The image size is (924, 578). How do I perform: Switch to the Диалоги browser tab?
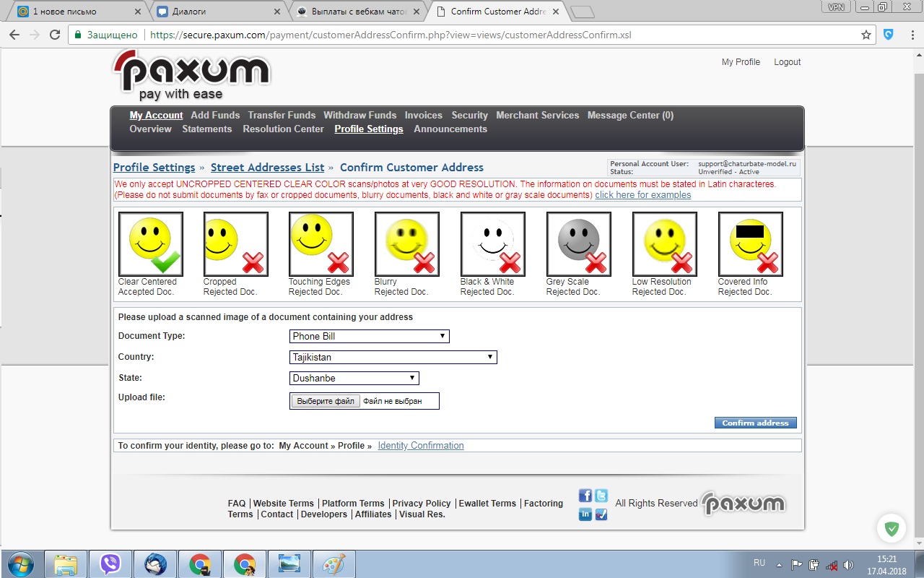click(x=217, y=12)
